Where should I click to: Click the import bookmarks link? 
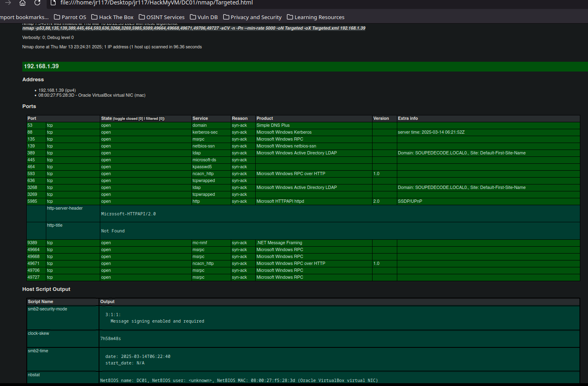coord(24,17)
